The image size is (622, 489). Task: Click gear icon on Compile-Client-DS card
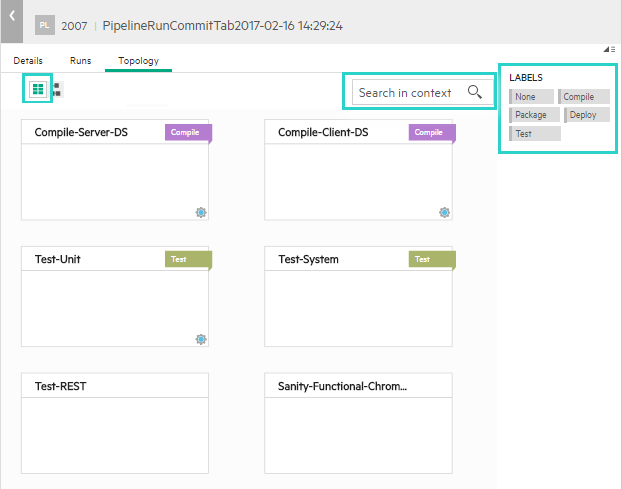click(x=445, y=212)
